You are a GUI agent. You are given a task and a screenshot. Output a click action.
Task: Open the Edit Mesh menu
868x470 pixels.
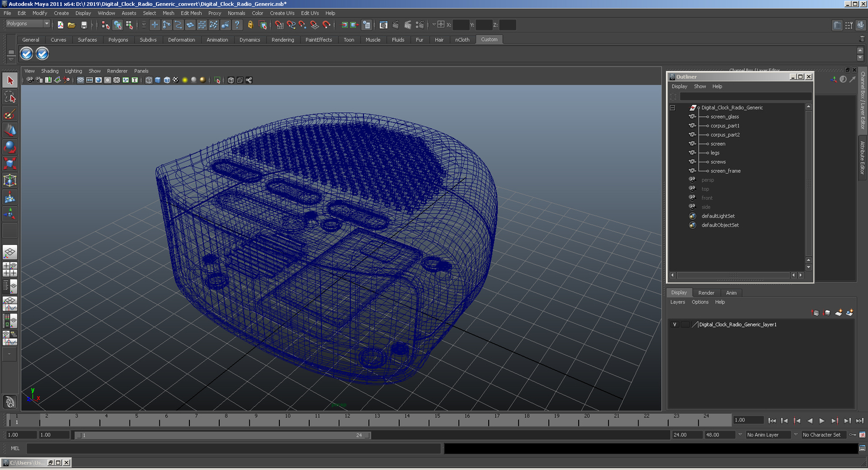191,13
